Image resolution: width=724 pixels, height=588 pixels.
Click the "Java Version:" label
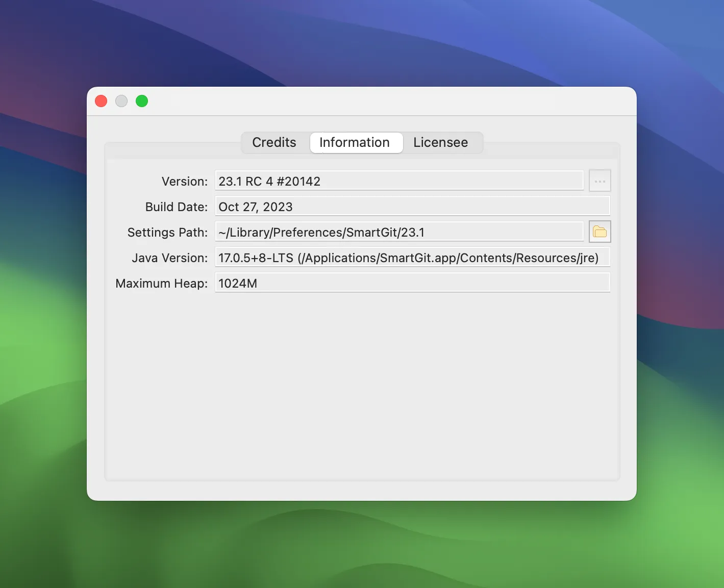click(169, 258)
